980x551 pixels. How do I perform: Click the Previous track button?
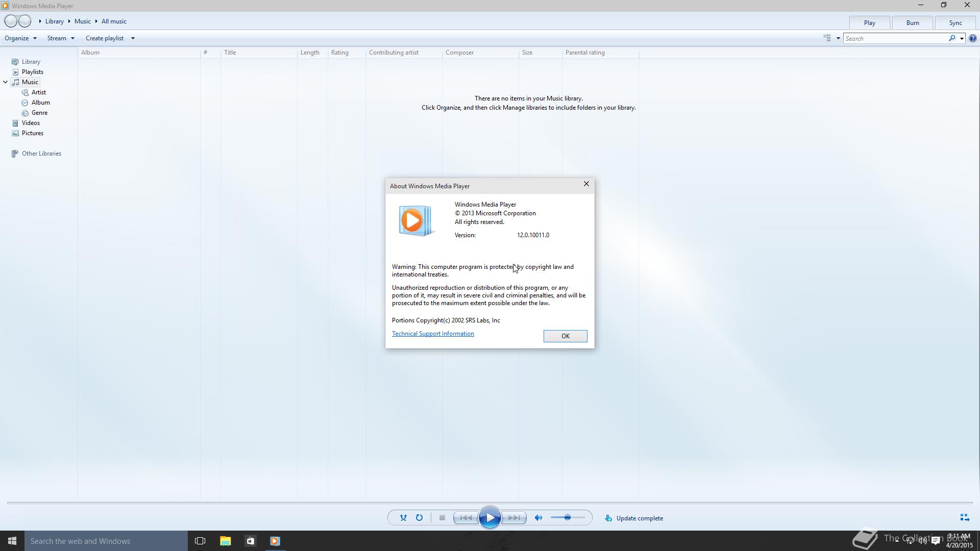tap(465, 518)
